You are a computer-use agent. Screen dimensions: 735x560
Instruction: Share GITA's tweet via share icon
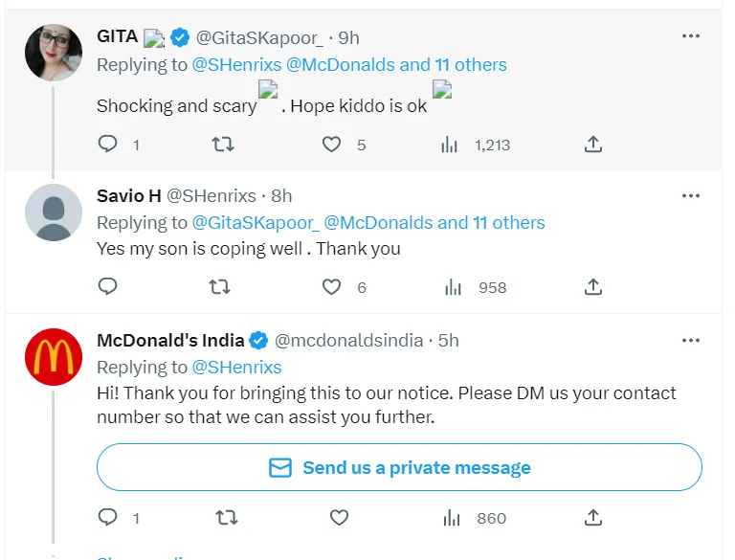pos(592,145)
